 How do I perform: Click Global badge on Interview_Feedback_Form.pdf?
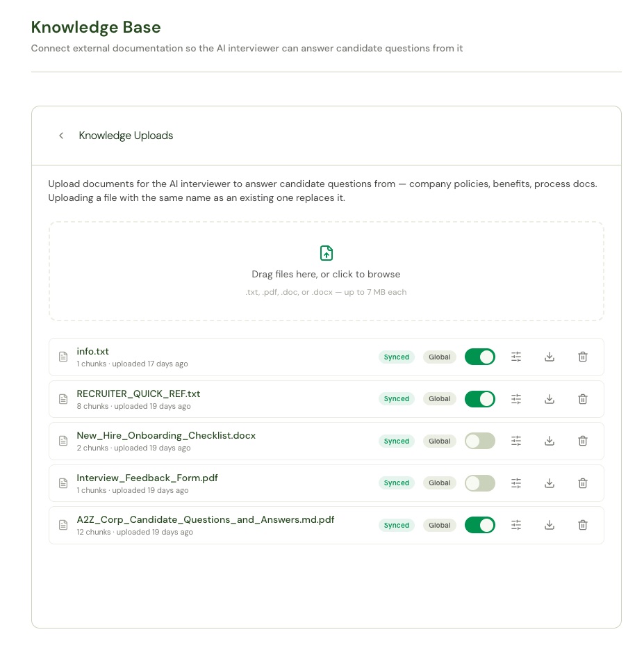(440, 483)
